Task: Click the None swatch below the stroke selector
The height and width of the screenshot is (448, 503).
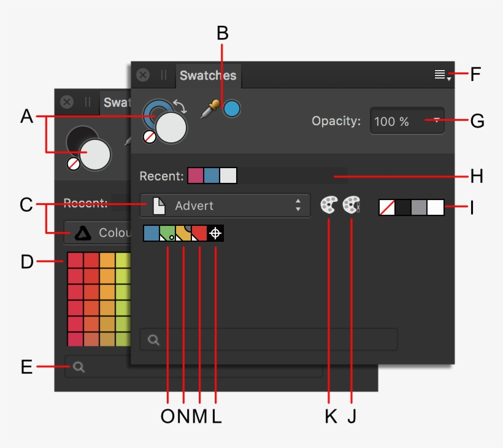Action: coord(150,137)
